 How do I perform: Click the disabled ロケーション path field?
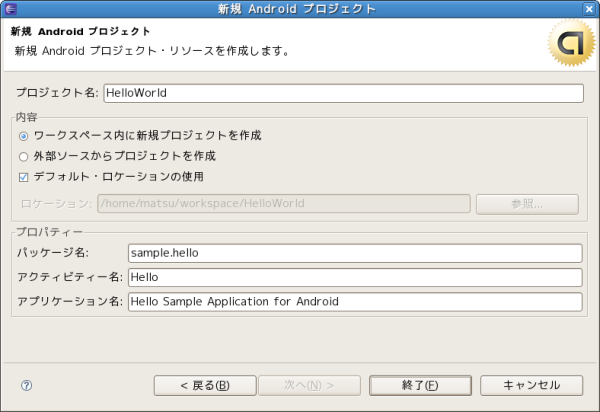(284, 204)
